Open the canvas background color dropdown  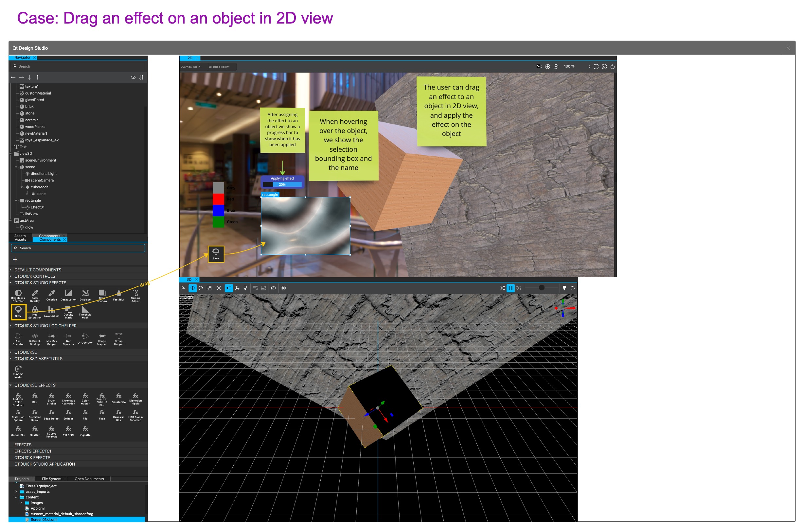(539, 66)
